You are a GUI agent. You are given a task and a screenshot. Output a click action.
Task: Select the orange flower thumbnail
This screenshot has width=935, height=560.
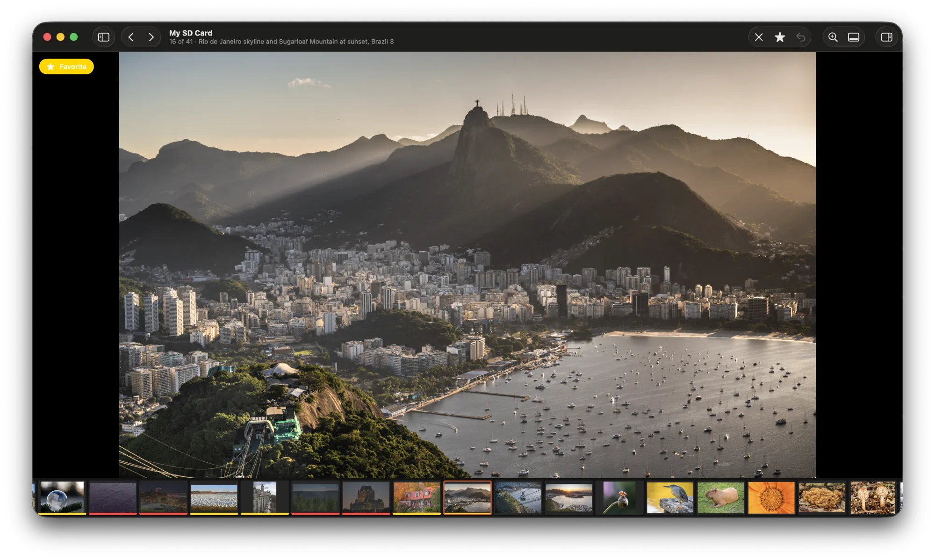771,498
